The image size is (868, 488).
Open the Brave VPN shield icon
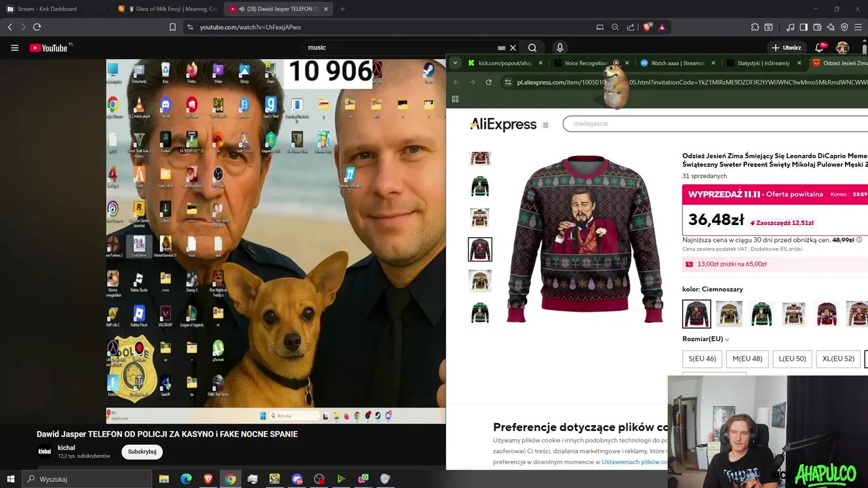click(x=844, y=27)
